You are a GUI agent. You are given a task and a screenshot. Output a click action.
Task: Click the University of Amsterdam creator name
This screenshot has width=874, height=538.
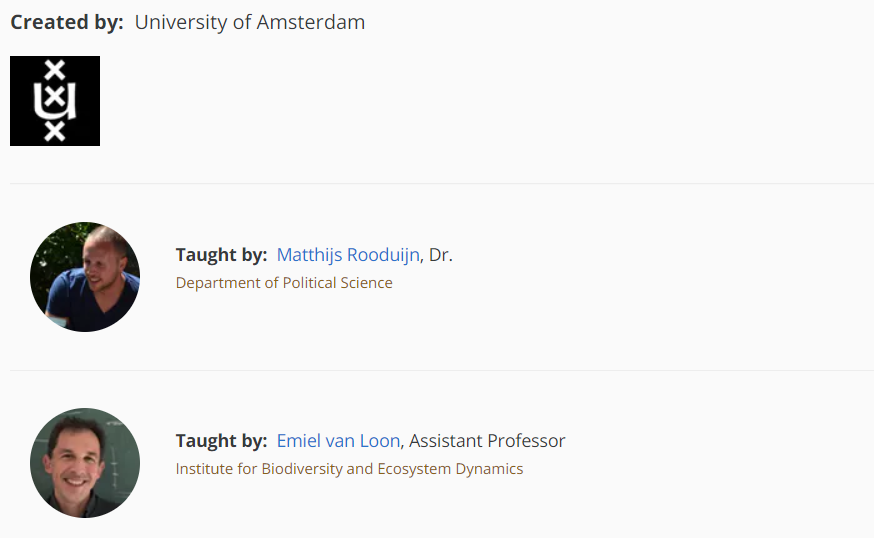(249, 22)
